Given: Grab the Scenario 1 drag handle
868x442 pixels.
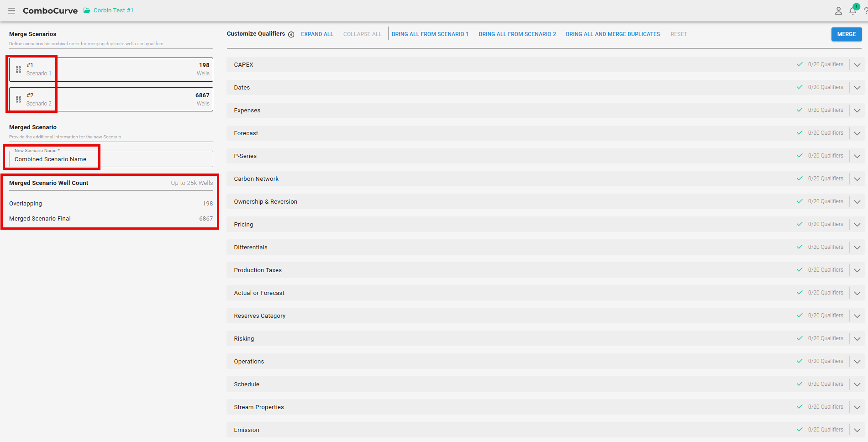Looking at the screenshot, I should tap(18, 69).
